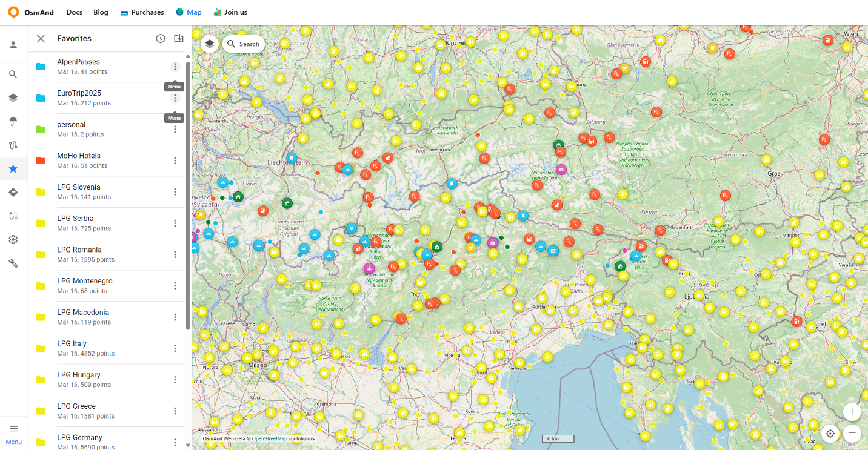Click the red MoHo Hotels folder icon

click(41, 160)
